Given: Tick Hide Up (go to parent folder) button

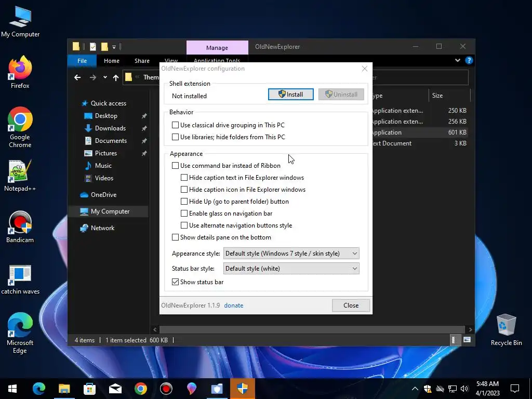Looking at the screenshot, I should tap(184, 201).
